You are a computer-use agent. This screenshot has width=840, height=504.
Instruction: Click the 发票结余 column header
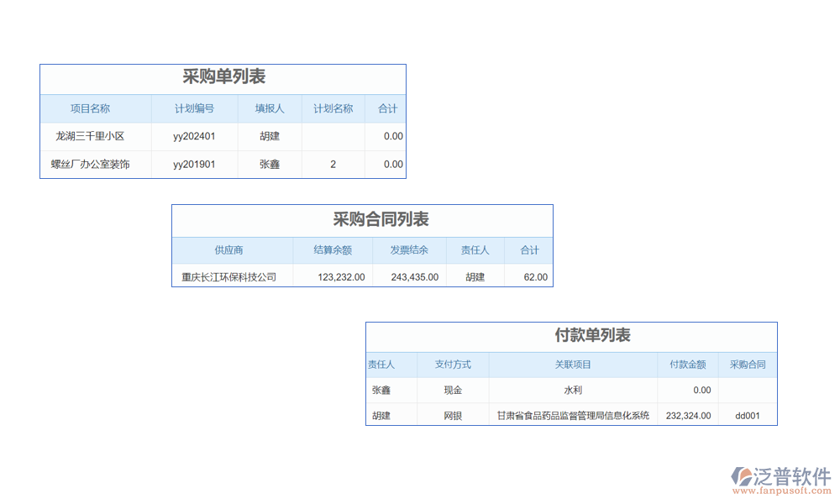409,250
